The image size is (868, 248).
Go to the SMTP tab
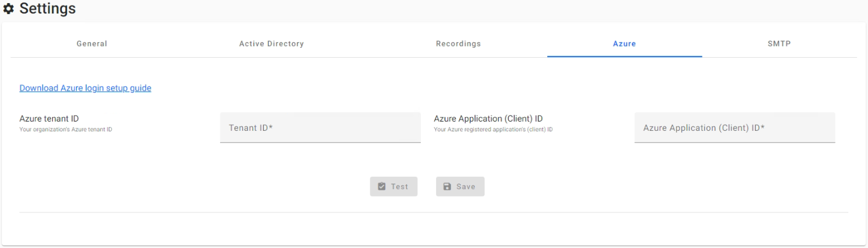pyautogui.click(x=780, y=44)
